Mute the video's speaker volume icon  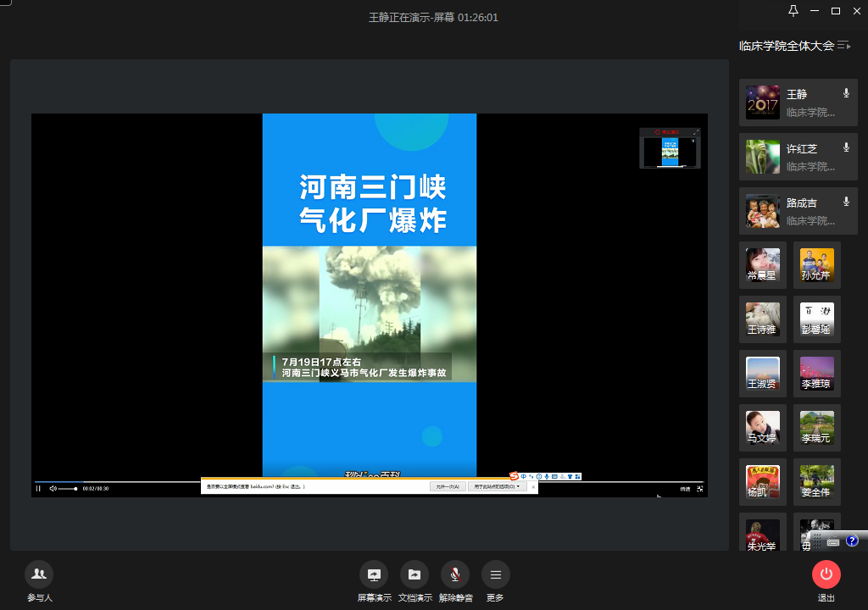coord(53,489)
